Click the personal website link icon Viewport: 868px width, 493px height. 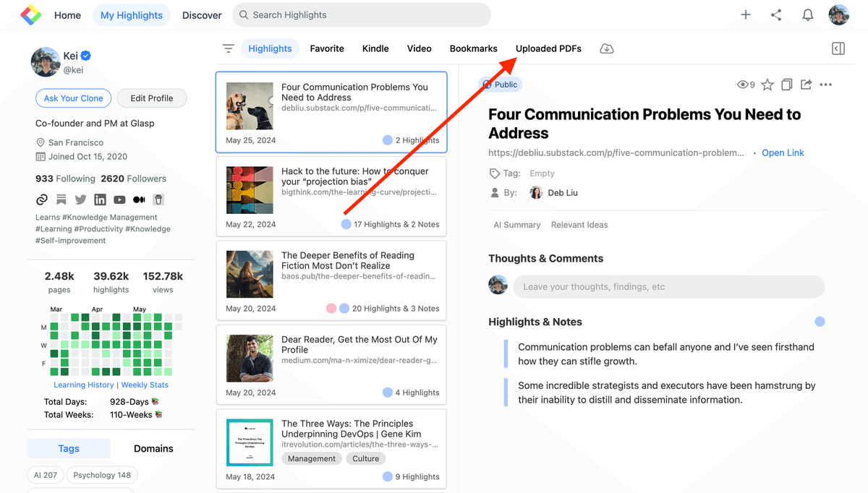tap(42, 200)
